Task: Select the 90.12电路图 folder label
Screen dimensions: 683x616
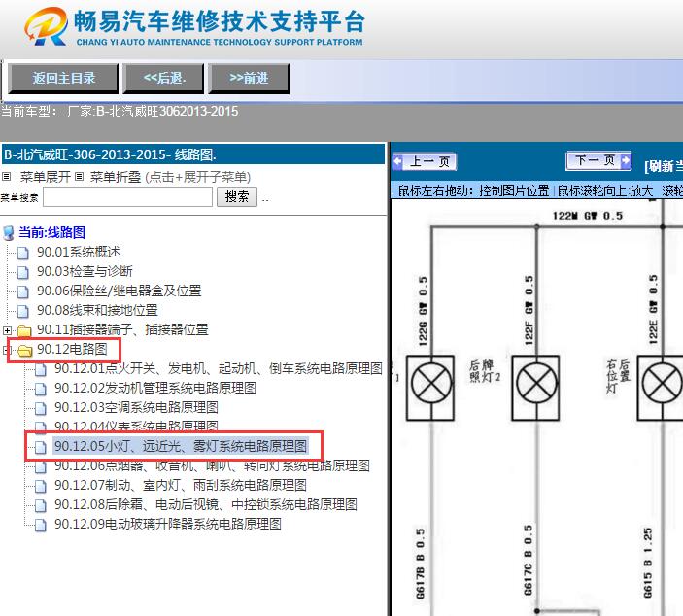Action: pos(72,349)
